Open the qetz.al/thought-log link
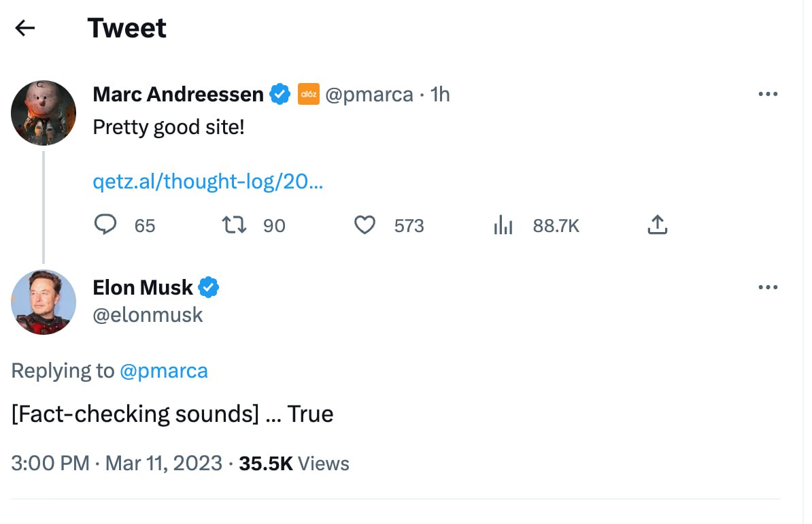Image resolution: width=812 pixels, height=524 pixels. pyautogui.click(x=207, y=182)
